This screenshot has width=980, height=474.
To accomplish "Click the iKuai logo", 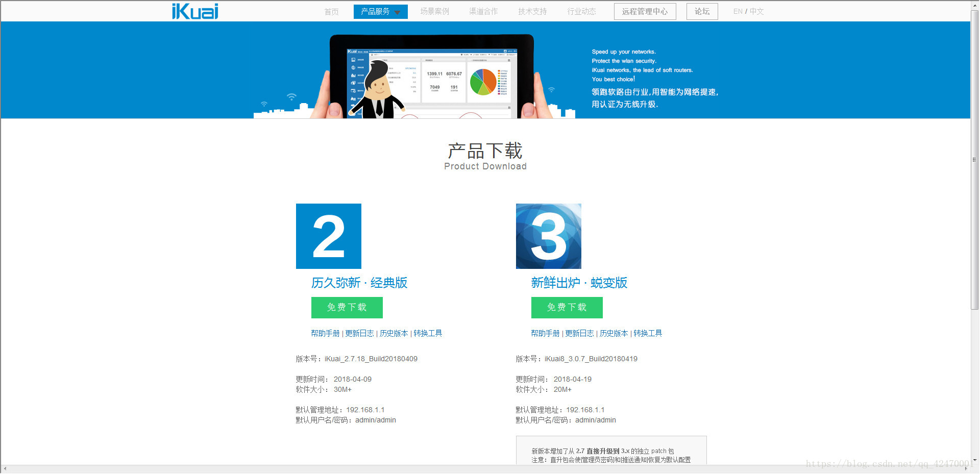I will tap(195, 11).
